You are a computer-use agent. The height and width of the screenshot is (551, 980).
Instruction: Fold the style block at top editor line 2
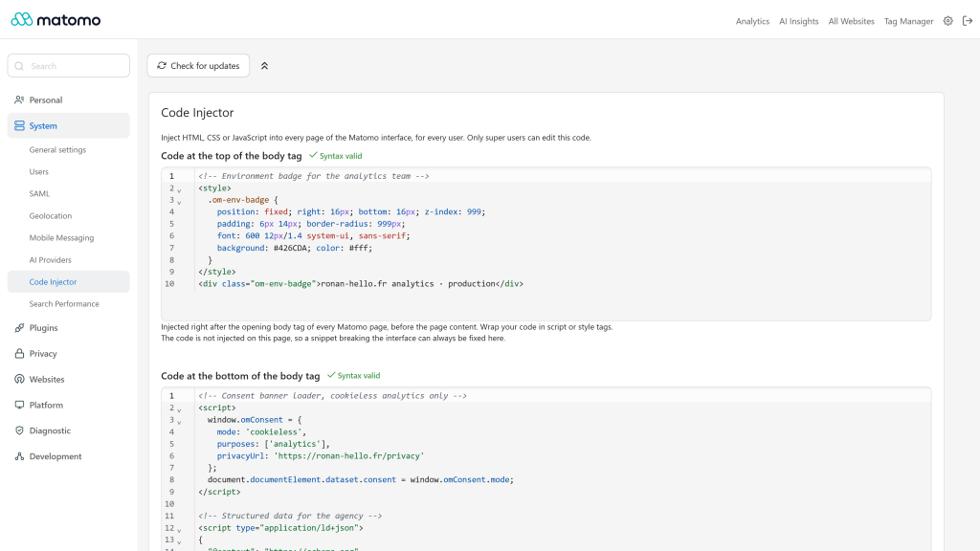(179, 190)
